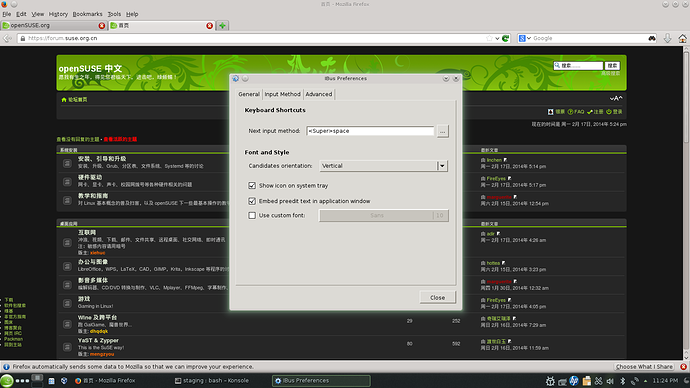Click the forum search text field
The width and height of the screenshot is (690, 388).
tap(578, 66)
